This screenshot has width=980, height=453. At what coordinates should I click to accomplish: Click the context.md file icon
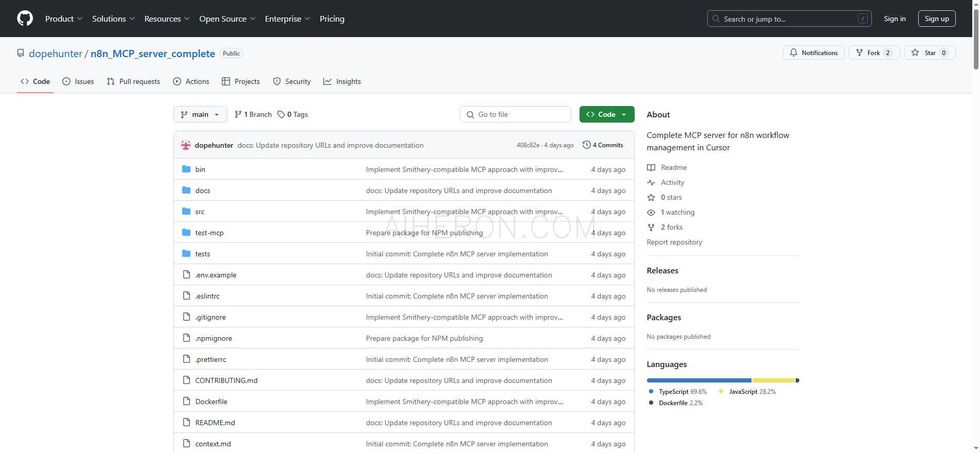click(x=186, y=443)
